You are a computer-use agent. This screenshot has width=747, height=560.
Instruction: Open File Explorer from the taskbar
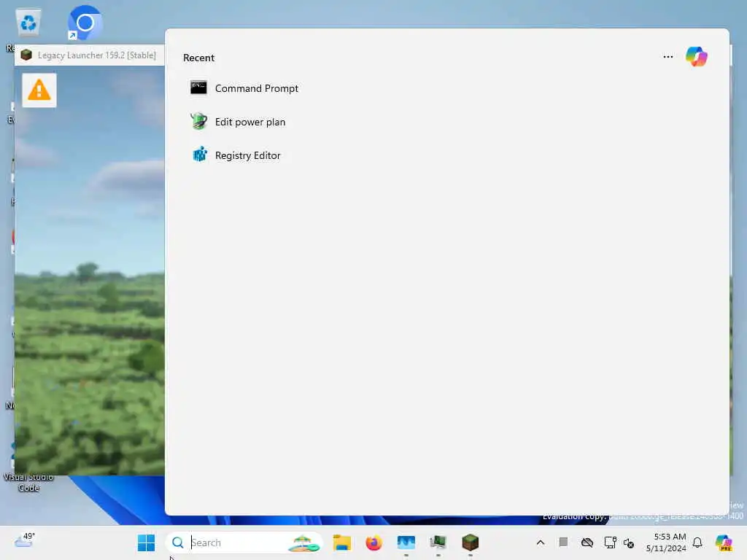click(341, 542)
